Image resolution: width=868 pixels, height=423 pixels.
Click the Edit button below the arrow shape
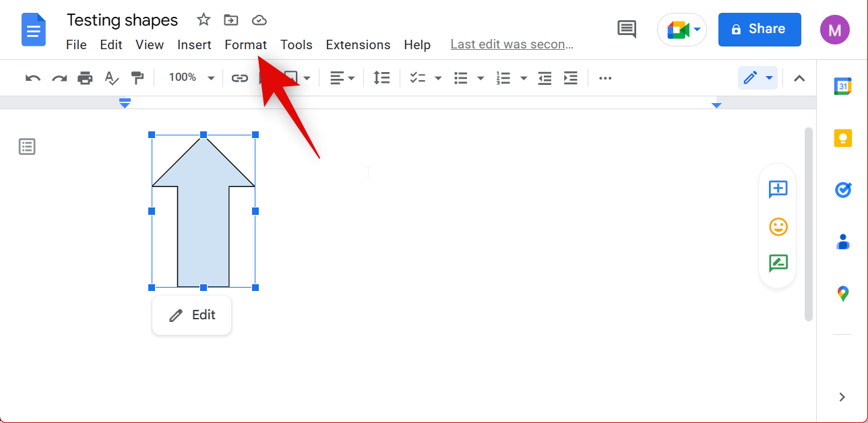[191, 315]
